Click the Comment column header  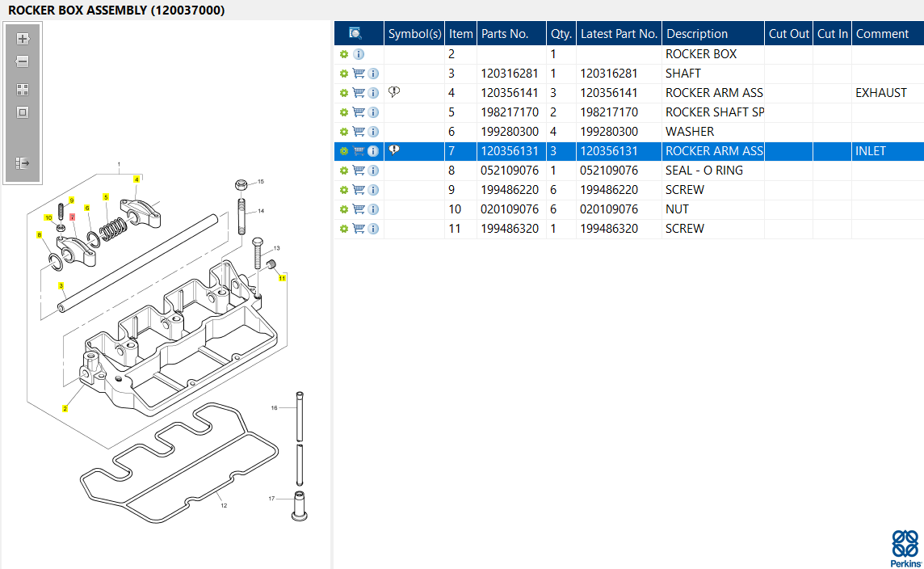tap(882, 34)
